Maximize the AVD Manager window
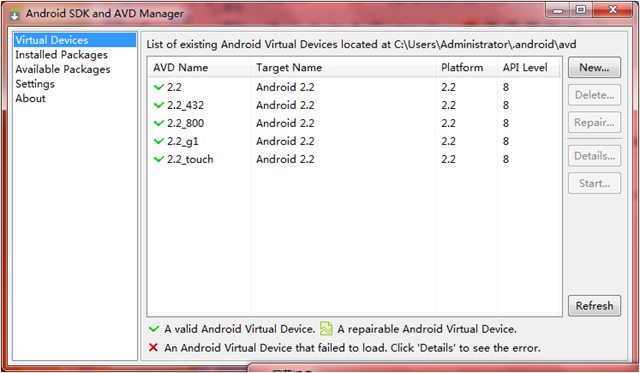The height and width of the screenshot is (373, 640). click(x=581, y=10)
